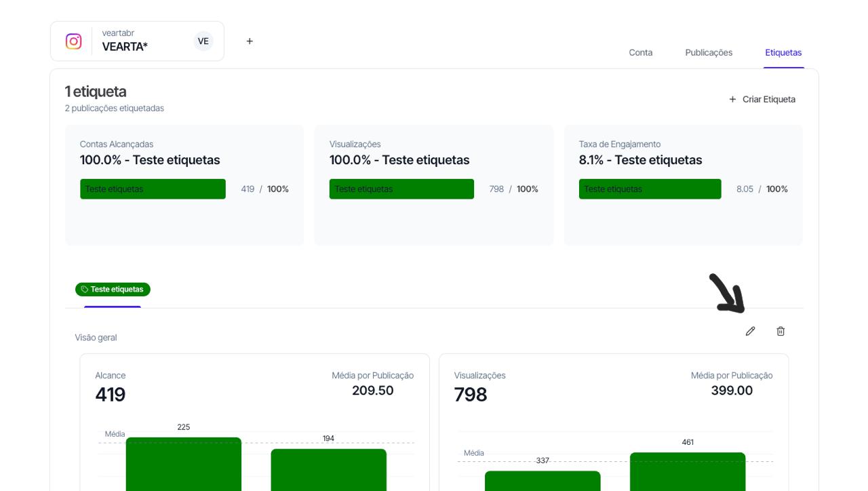Switch to the Conta tab
This screenshot has width=868, height=491.
pos(640,52)
